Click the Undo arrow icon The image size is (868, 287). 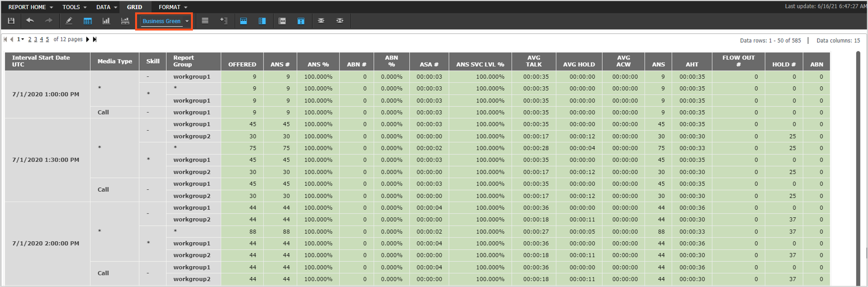[30, 21]
